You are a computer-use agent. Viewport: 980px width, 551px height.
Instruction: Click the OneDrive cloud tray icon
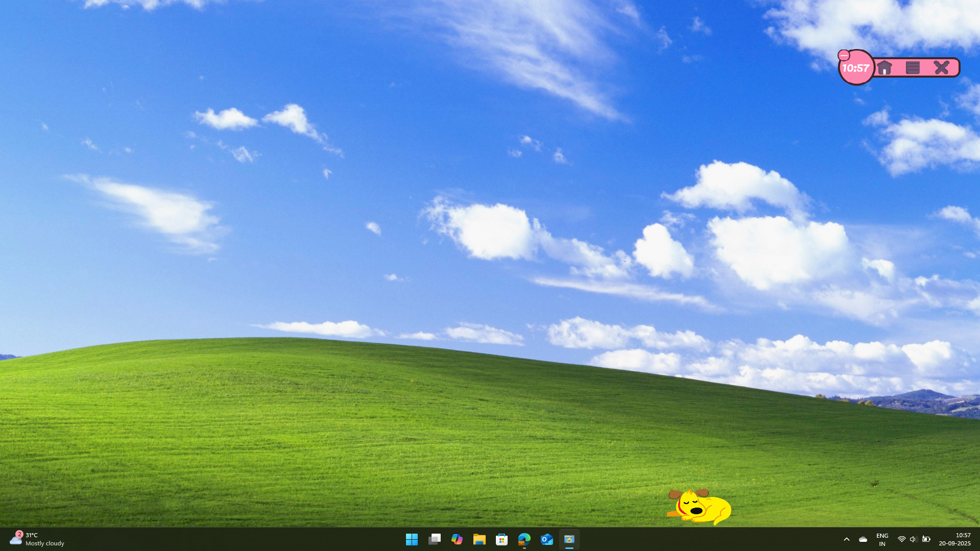[x=863, y=539]
